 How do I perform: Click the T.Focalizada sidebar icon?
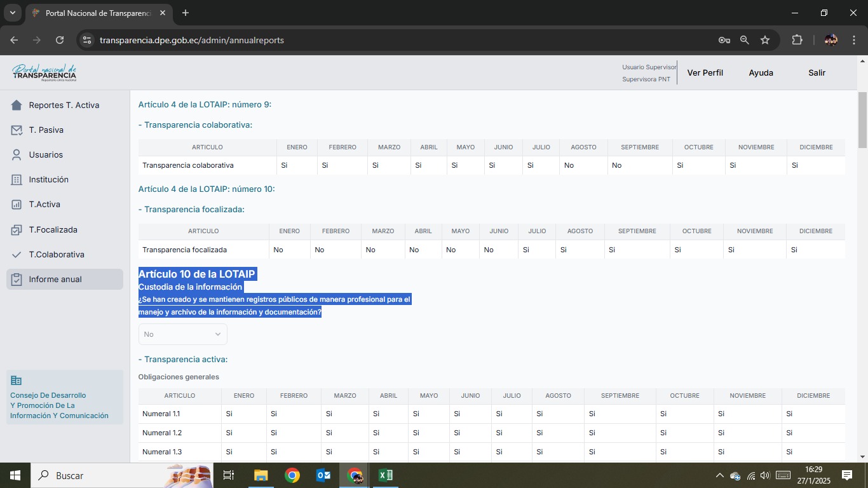click(x=17, y=230)
